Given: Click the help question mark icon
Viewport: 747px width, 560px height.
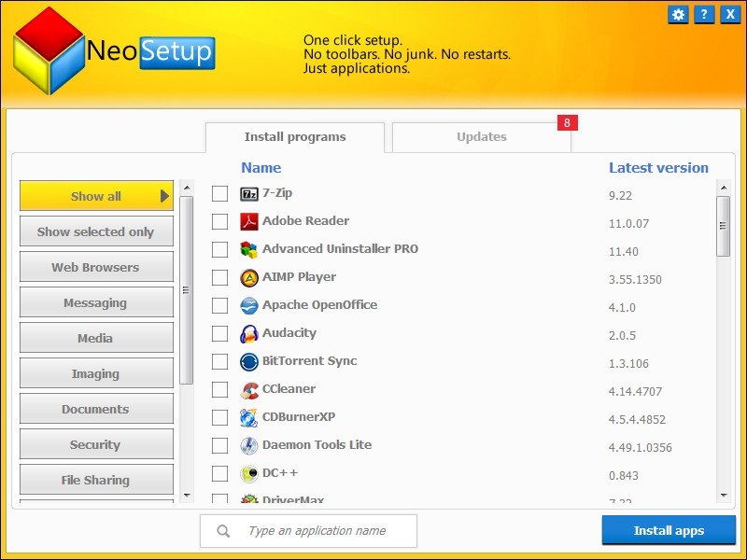Looking at the screenshot, I should pyautogui.click(x=702, y=14).
